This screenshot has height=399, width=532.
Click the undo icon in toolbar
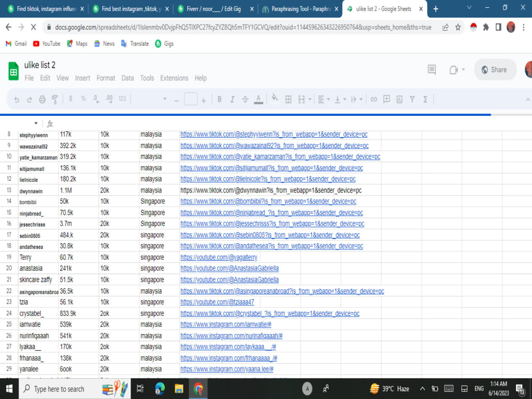point(16,99)
